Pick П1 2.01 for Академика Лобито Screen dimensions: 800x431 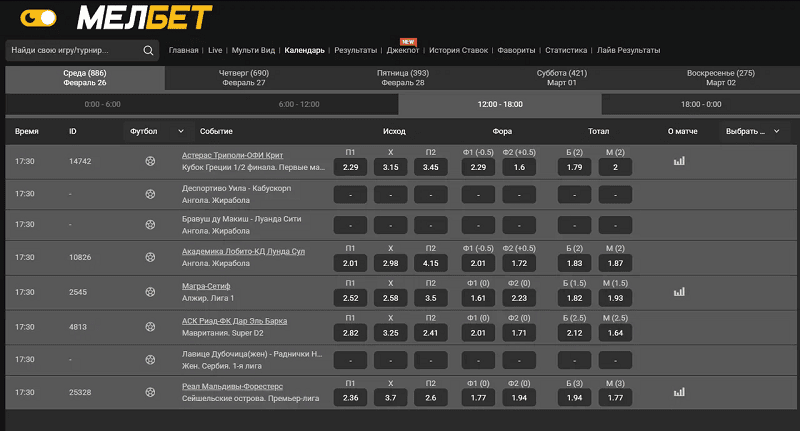[x=350, y=263]
